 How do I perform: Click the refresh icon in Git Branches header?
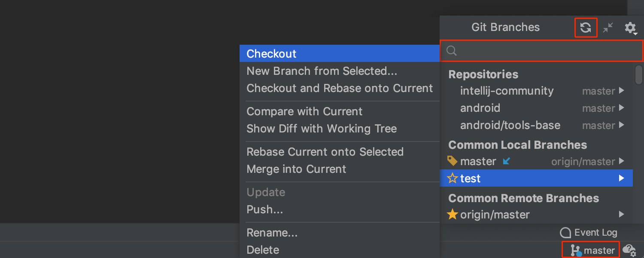[586, 27]
